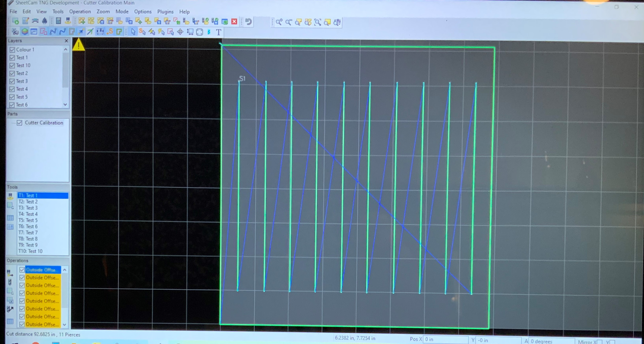Image resolution: width=644 pixels, height=344 pixels.
Task: Click the Move part crosshair icon
Action: pos(180,32)
